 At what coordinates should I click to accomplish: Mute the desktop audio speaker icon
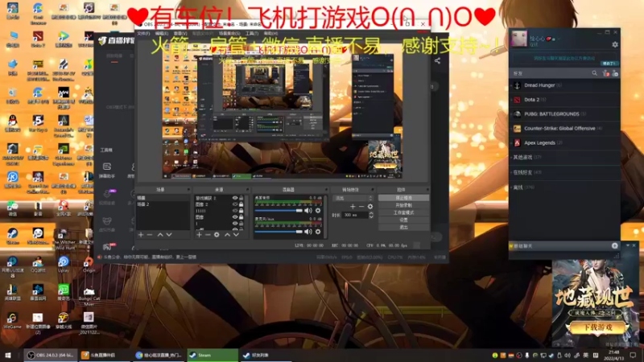click(308, 211)
